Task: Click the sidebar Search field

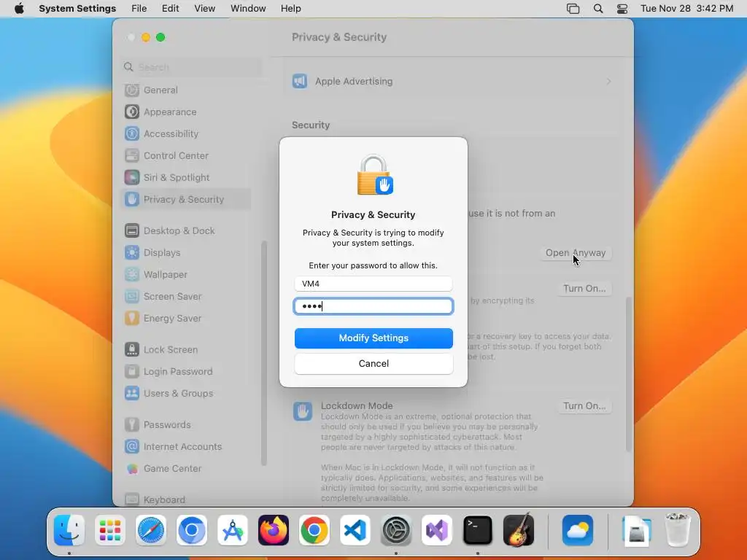Action: tap(191, 67)
